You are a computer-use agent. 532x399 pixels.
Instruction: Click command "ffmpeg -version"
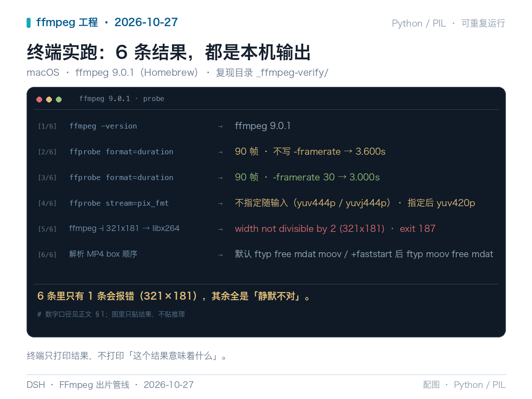103,126
